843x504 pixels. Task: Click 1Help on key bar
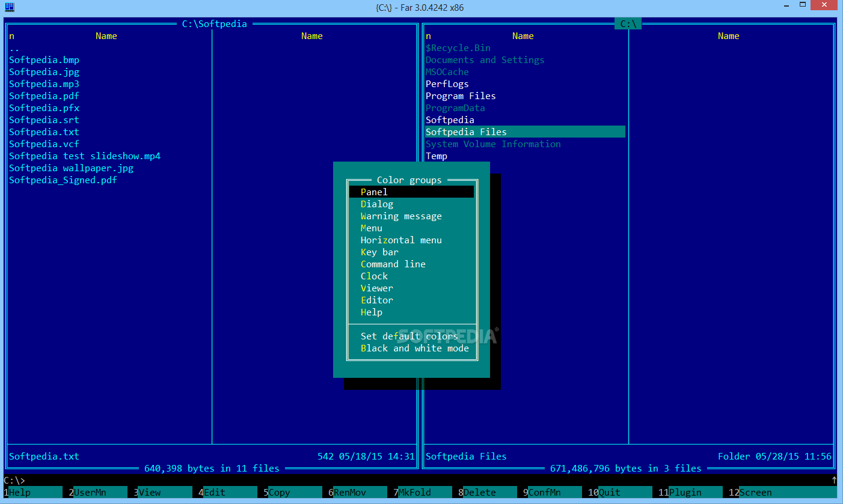click(33, 492)
